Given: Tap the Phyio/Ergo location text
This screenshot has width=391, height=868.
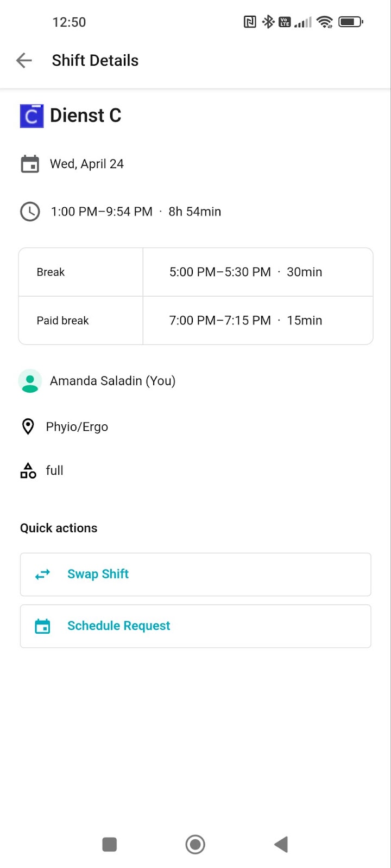Looking at the screenshot, I should tap(77, 427).
